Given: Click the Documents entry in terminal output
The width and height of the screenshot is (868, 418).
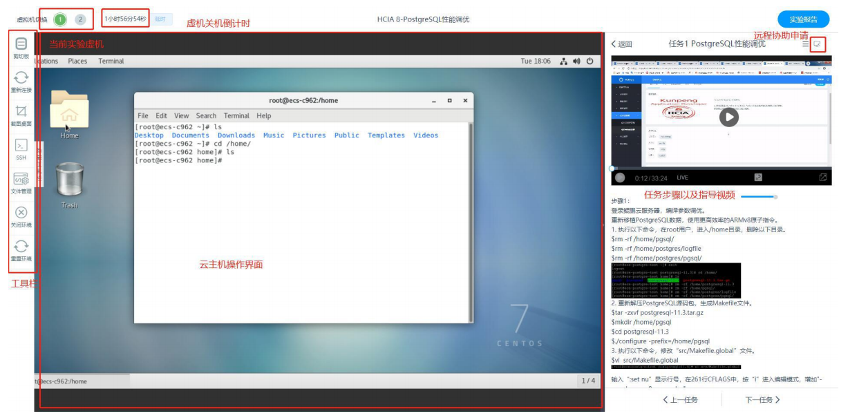Looking at the screenshot, I should click(x=190, y=135).
